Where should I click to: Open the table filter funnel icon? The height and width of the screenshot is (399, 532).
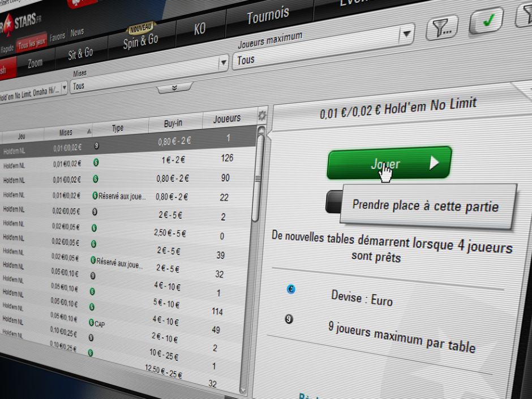[443, 27]
